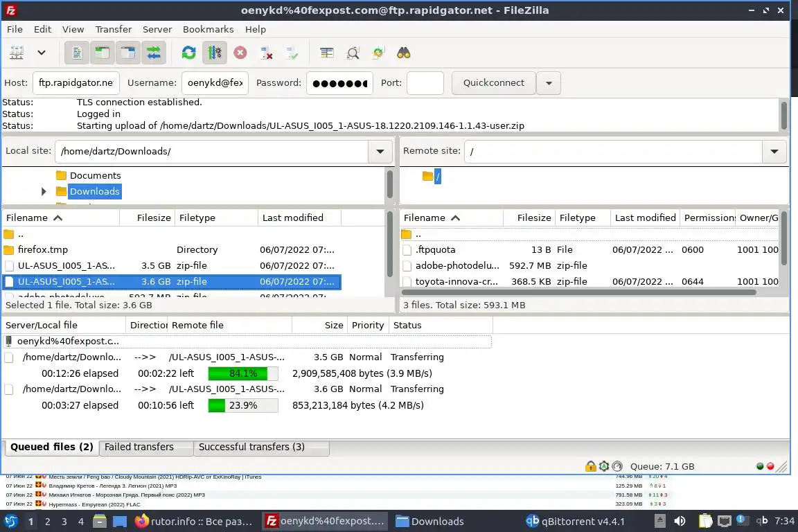Sort local files by Filename column

click(60, 218)
